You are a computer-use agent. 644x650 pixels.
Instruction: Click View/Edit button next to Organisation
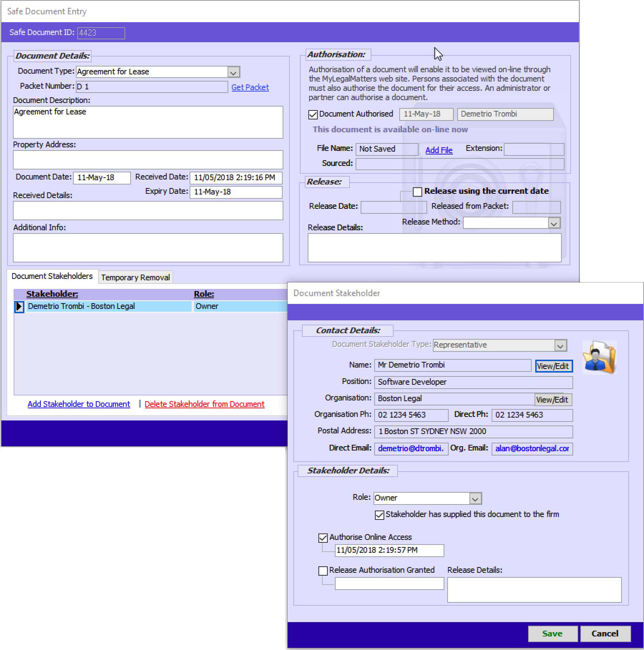click(x=553, y=400)
